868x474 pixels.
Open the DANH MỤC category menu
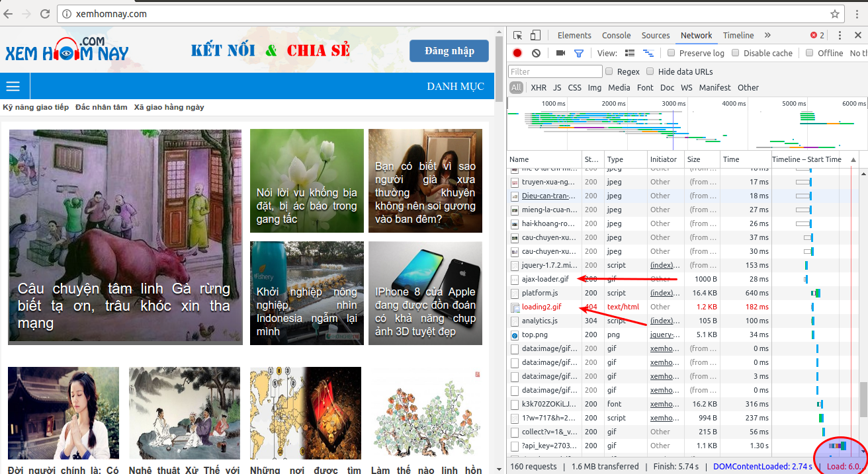[x=455, y=87]
